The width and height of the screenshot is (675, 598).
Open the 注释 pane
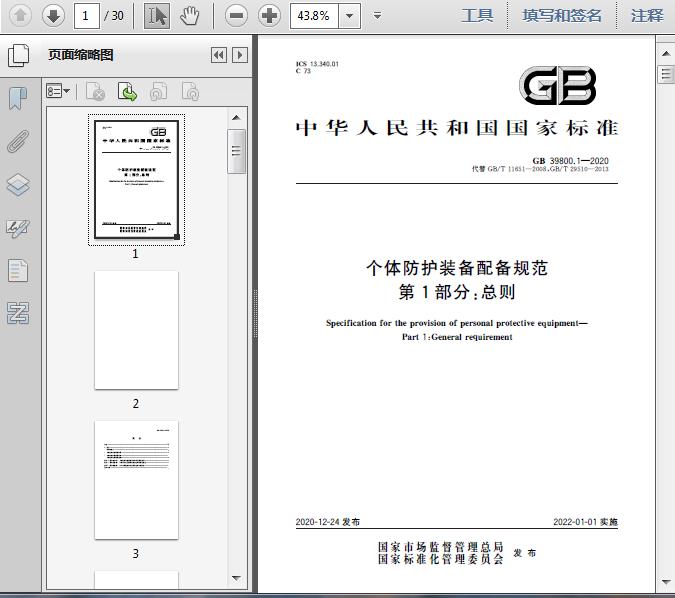coord(647,16)
